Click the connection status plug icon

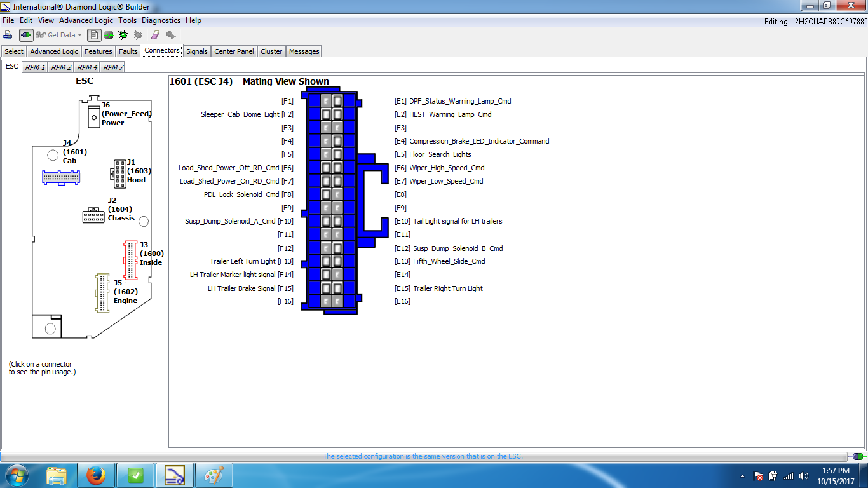click(x=857, y=456)
